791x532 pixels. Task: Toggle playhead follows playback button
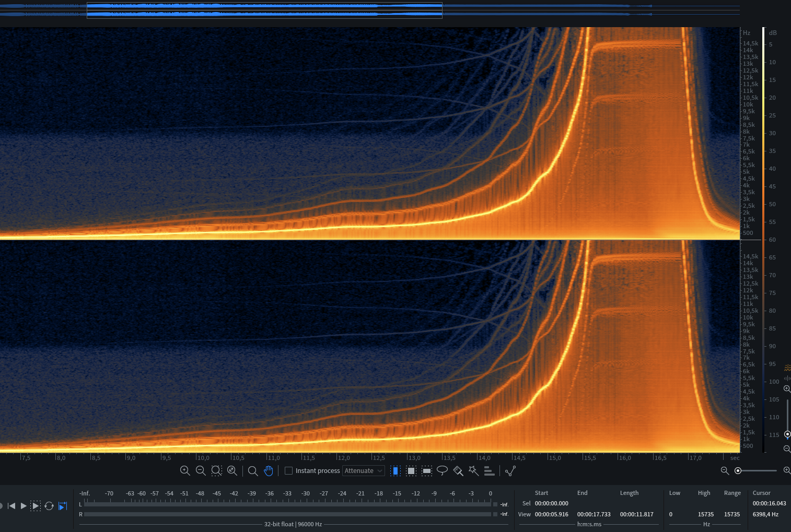[x=63, y=506]
